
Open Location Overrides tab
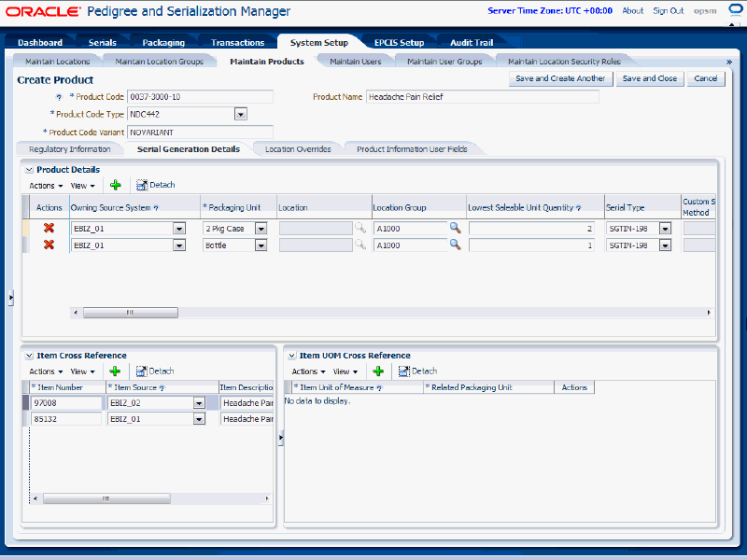[x=298, y=149]
